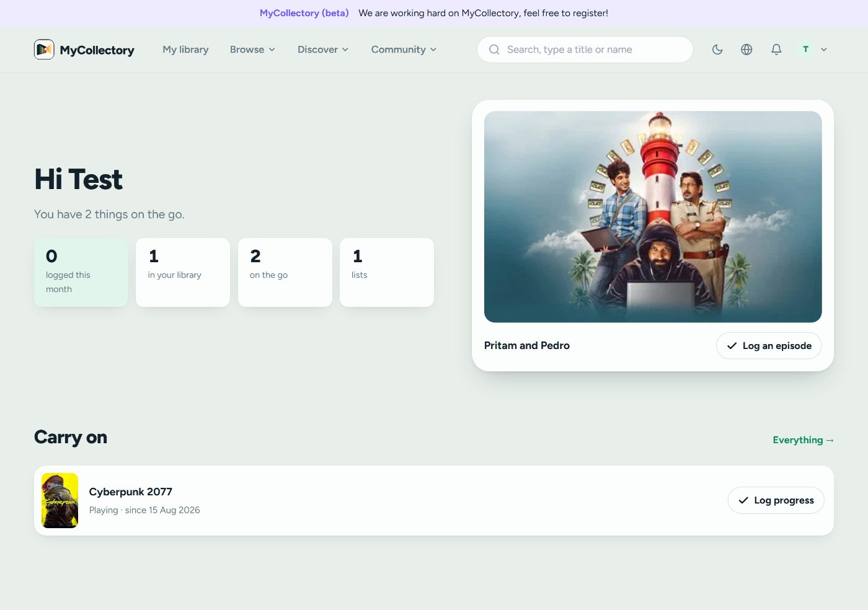Screen dimensions: 868x610
Task: Click the Carry on heading
Action: point(71,438)
